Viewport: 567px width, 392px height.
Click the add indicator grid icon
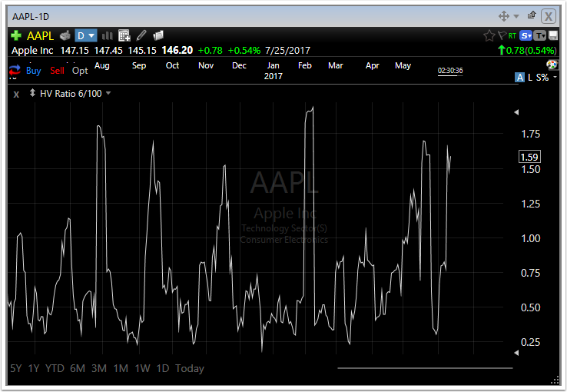point(124,35)
